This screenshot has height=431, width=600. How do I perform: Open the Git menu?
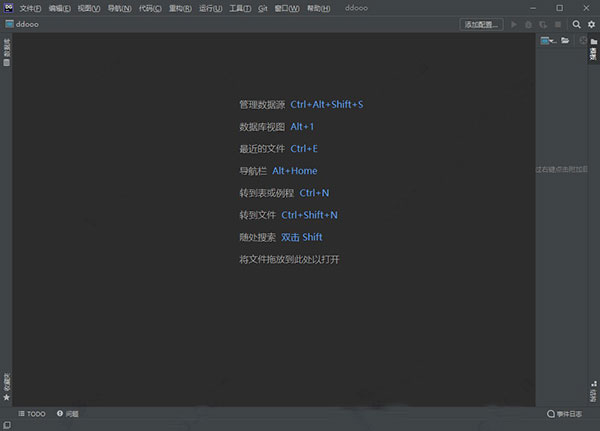262,8
